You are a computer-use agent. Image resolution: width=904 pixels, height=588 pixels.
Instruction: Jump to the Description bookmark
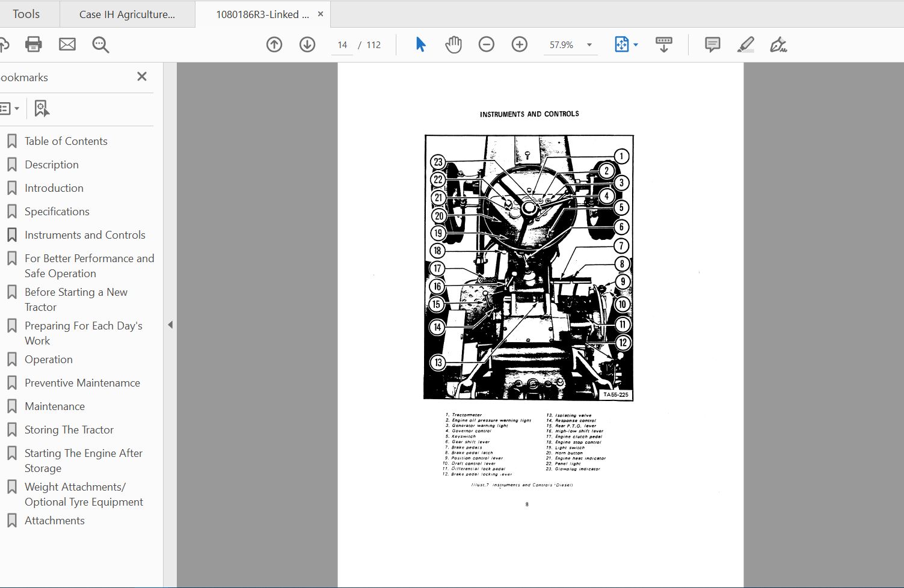click(x=52, y=165)
